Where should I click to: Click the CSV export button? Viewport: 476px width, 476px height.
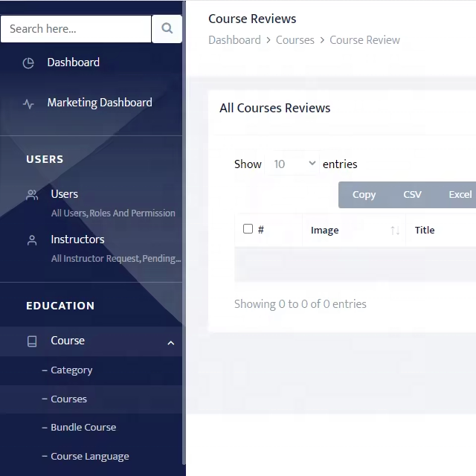412,195
